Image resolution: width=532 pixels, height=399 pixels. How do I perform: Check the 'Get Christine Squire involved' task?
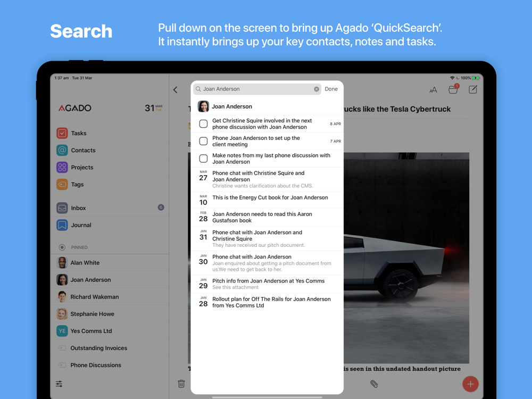tap(203, 124)
